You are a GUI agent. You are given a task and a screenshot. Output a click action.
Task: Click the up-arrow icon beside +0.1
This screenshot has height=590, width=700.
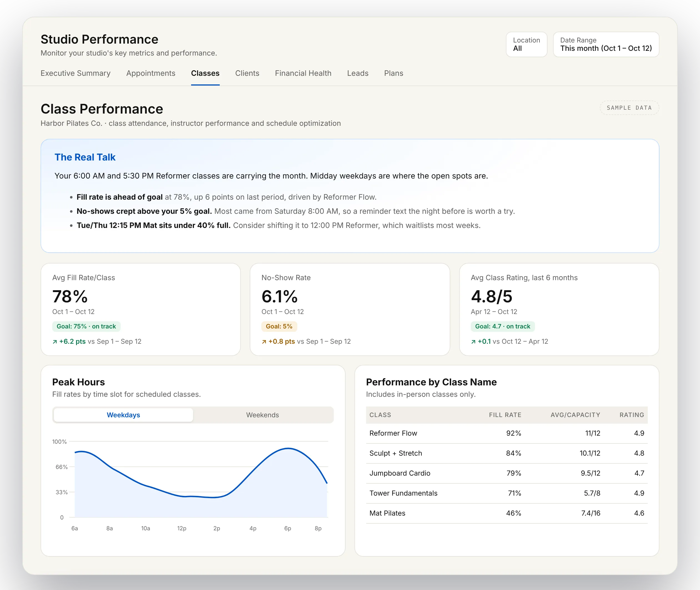tap(473, 342)
